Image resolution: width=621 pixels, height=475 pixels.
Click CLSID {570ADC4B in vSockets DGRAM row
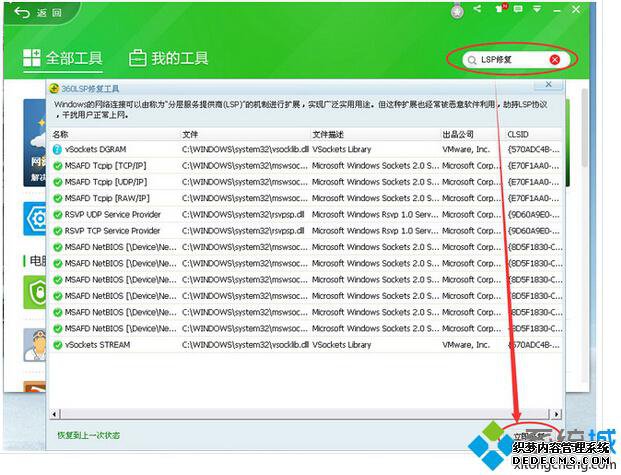point(534,149)
